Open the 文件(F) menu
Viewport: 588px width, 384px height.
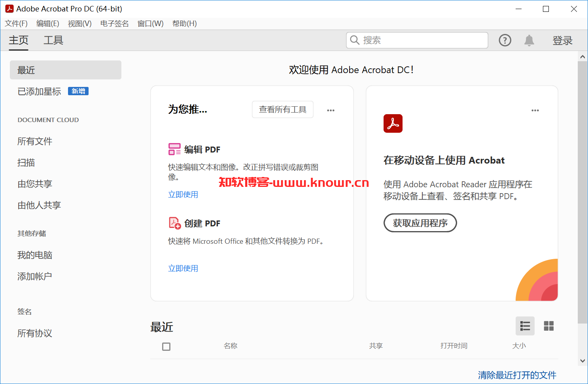tap(16, 24)
